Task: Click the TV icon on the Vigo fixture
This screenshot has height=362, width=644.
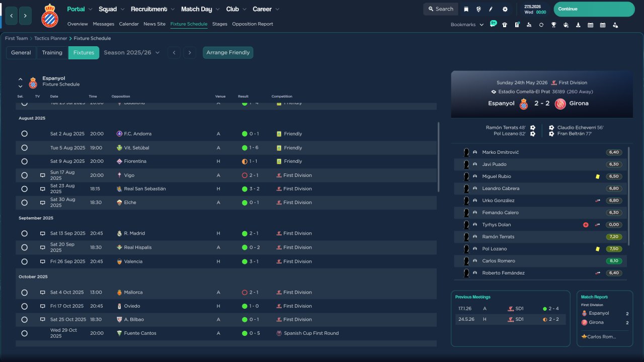Action: coord(43,175)
